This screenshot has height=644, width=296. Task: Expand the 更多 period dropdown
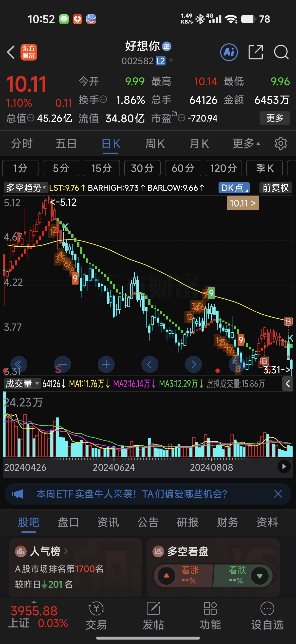(246, 143)
